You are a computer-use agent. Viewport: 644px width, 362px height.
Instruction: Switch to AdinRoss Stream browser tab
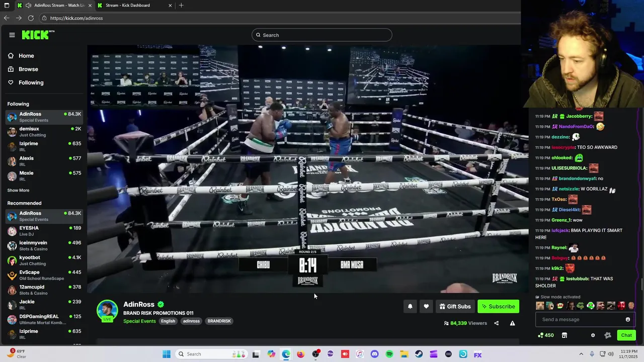(x=54, y=6)
